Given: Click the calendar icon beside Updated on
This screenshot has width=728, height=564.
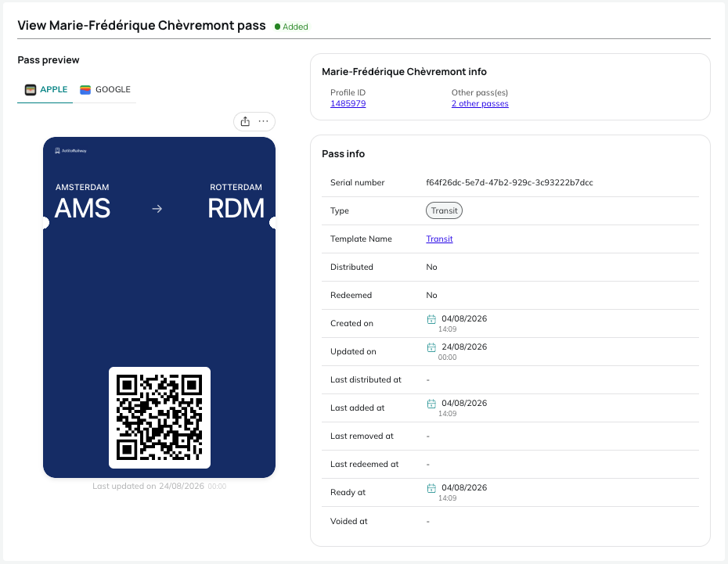Looking at the screenshot, I should [431, 347].
